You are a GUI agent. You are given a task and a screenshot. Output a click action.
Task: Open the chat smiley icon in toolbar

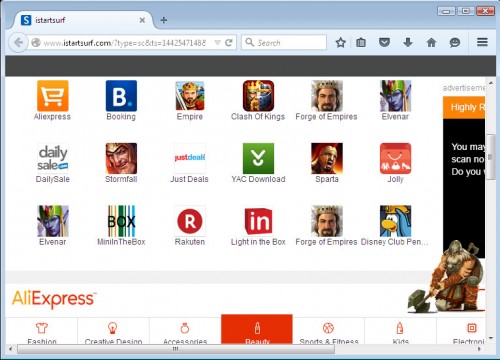click(x=455, y=42)
